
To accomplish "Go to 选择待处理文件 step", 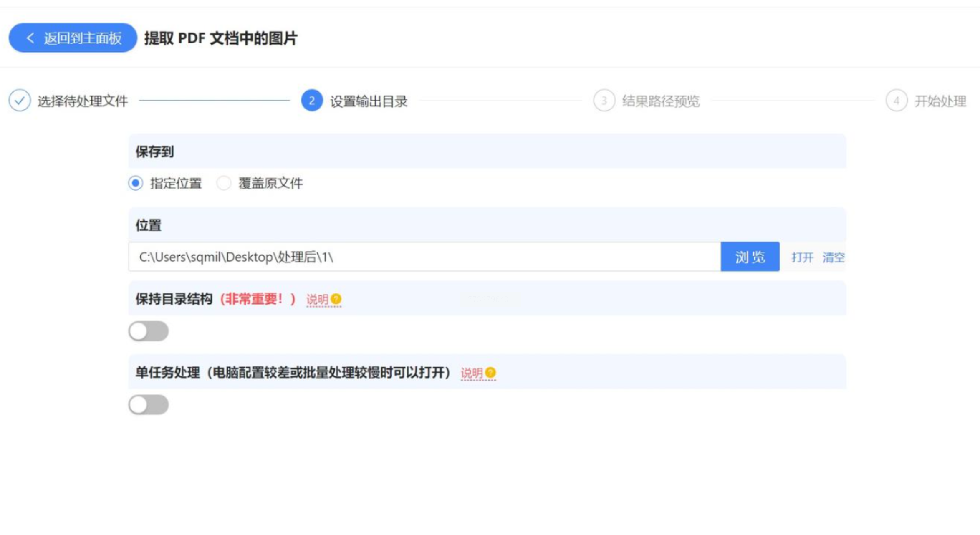I will pos(82,101).
